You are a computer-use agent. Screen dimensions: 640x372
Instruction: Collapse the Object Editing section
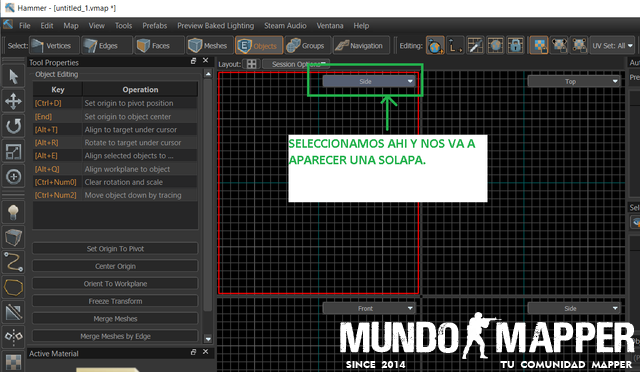pyautogui.click(x=56, y=74)
